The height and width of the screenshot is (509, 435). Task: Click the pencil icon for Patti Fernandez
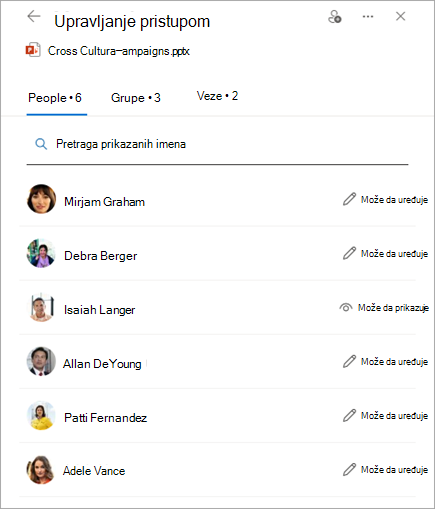(x=349, y=415)
